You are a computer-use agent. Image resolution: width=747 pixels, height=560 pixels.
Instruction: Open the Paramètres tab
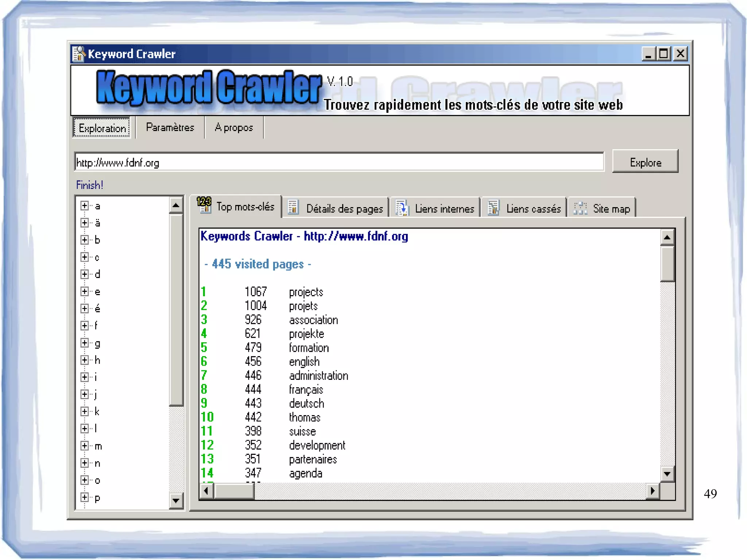click(x=170, y=127)
